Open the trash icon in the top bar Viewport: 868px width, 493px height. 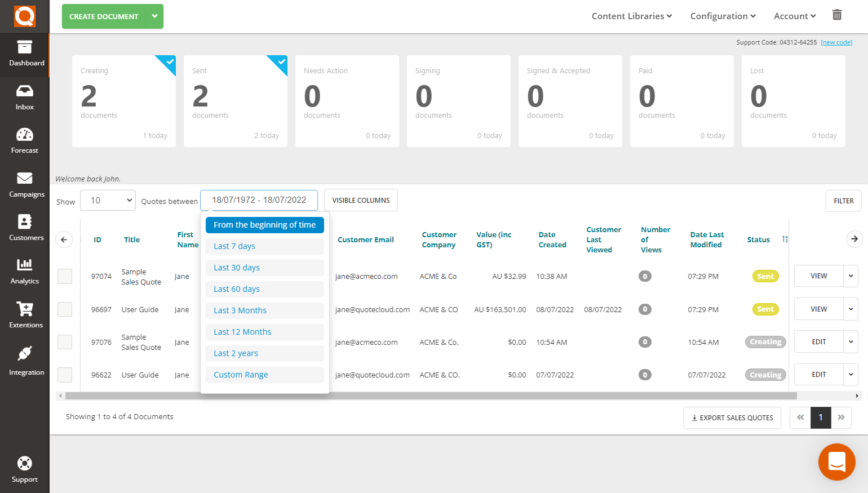pos(837,15)
